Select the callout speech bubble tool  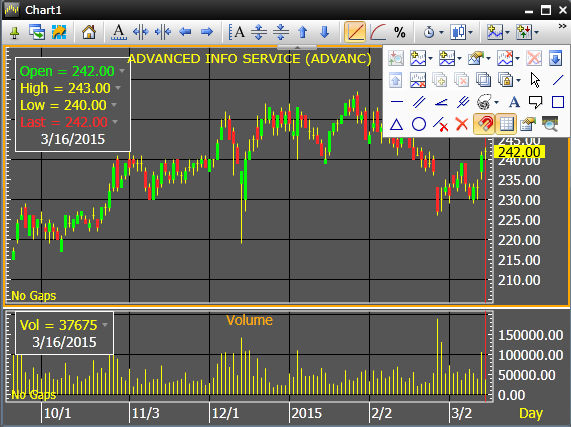[x=535, y=103]
